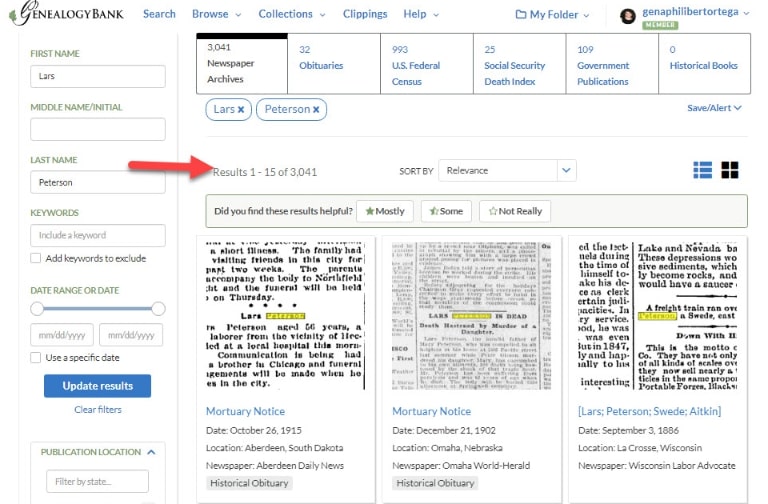Click the start date mm/dd/yyyy field
The image size is (768, 504).
(62, 335)
